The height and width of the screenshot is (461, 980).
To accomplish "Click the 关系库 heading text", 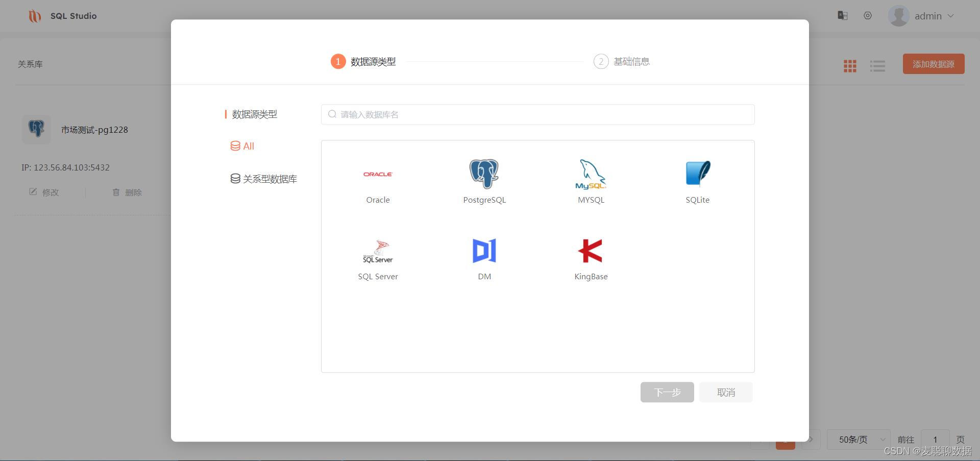I will coord(30,64).
